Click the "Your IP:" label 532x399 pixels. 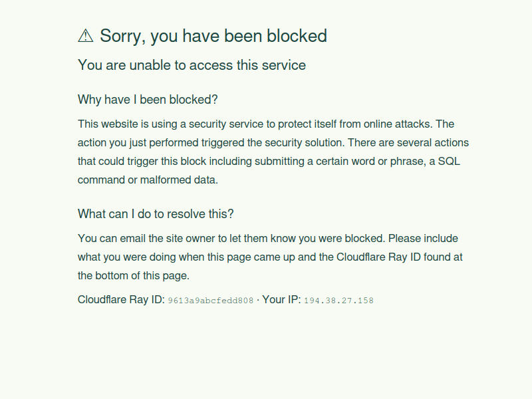pyautogui.click(x=281, y=300)
